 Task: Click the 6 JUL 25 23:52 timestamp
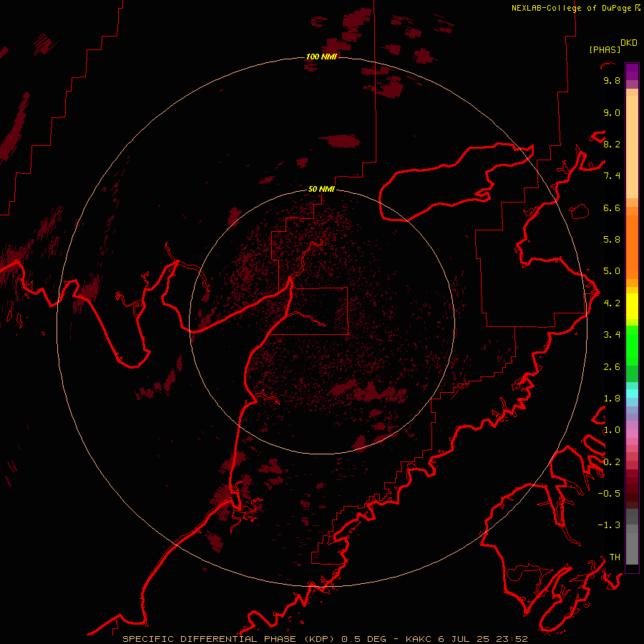tap(482, 639)
